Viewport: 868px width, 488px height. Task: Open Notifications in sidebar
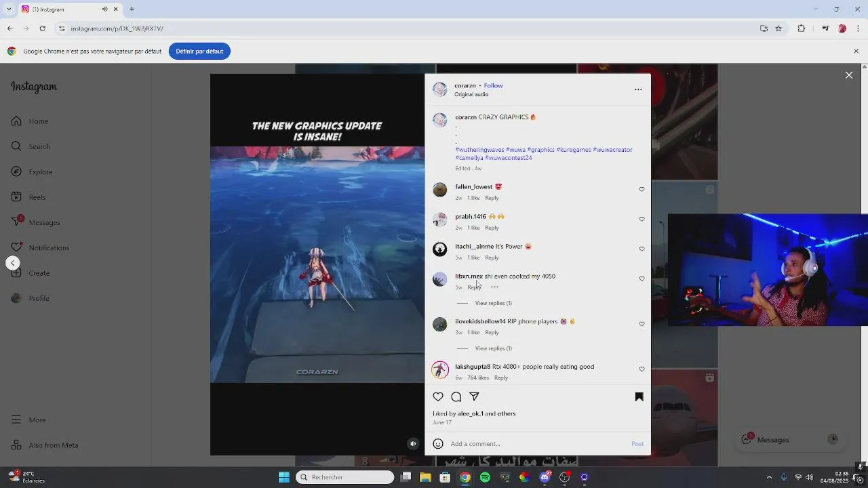click(x=40, y=248)
